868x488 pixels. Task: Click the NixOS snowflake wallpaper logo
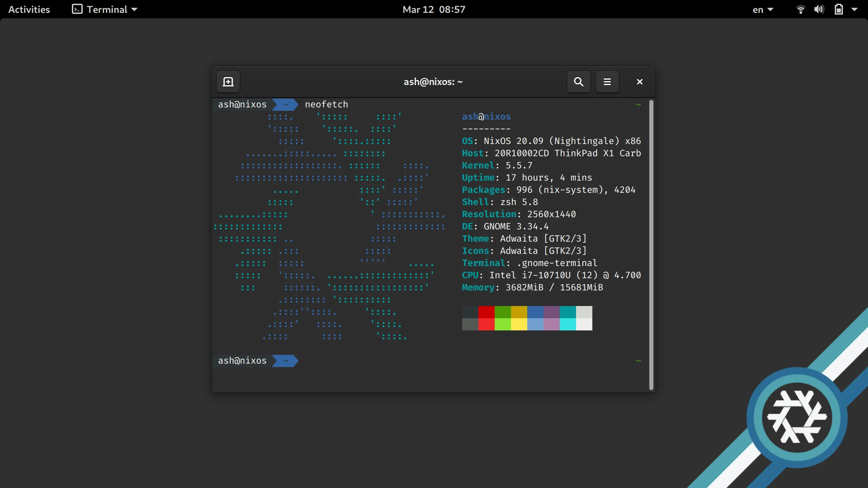(x=797, y=417)
